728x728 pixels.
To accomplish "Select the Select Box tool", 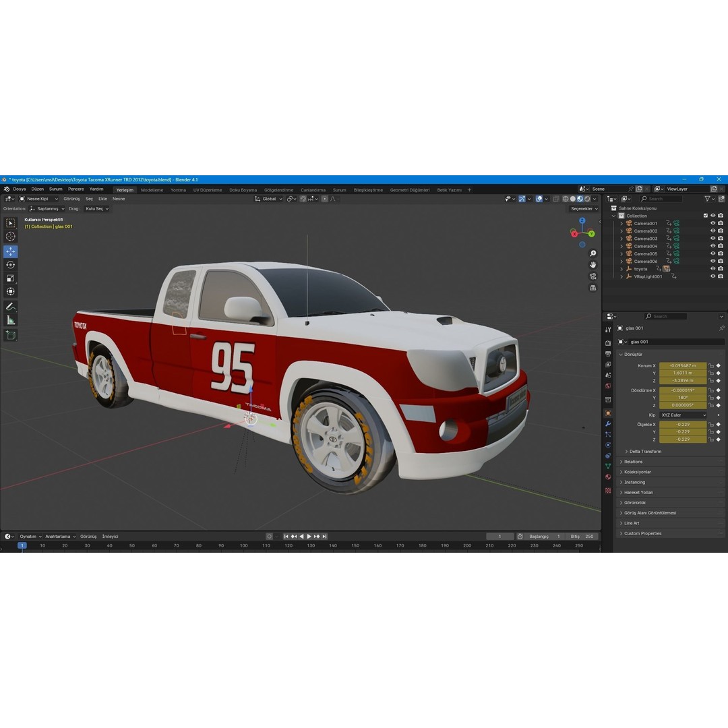I will click(x=11, y=223).
